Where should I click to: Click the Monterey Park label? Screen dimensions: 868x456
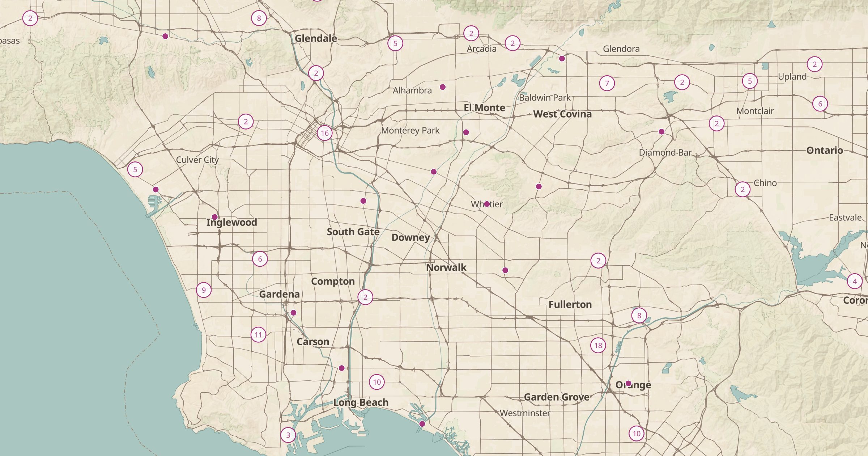click(x=410, y=130)
